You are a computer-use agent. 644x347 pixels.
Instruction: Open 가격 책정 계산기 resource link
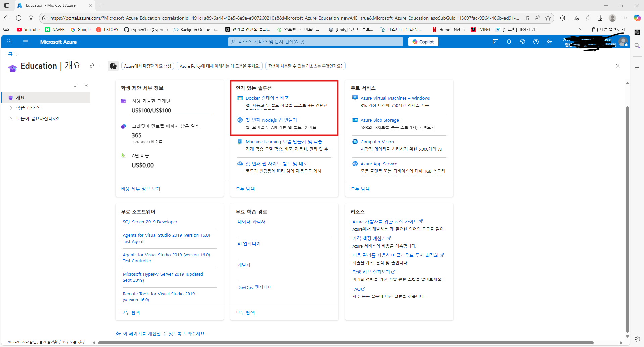coord(371,238)
